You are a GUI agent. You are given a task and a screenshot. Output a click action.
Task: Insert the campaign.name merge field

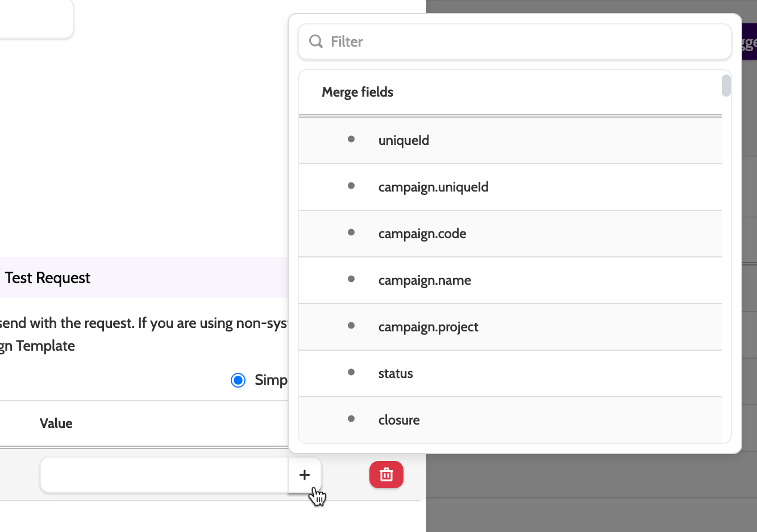(x=425, y=280)
